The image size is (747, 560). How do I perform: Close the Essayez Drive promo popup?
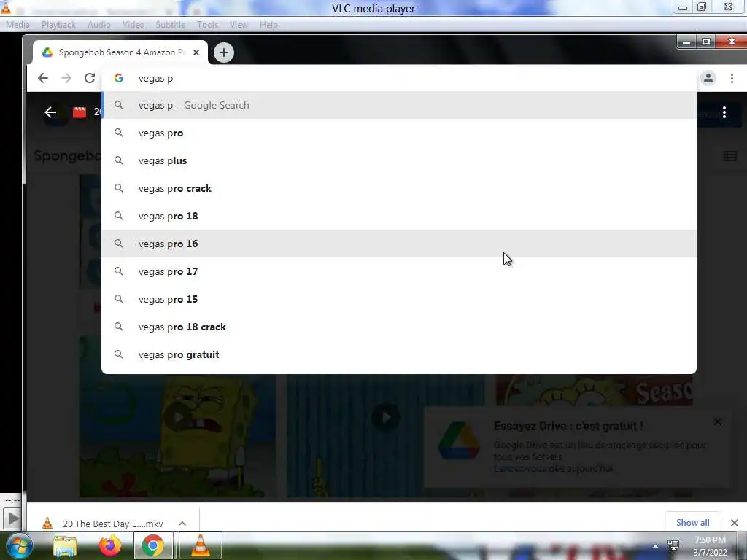(x=718, y=421)
